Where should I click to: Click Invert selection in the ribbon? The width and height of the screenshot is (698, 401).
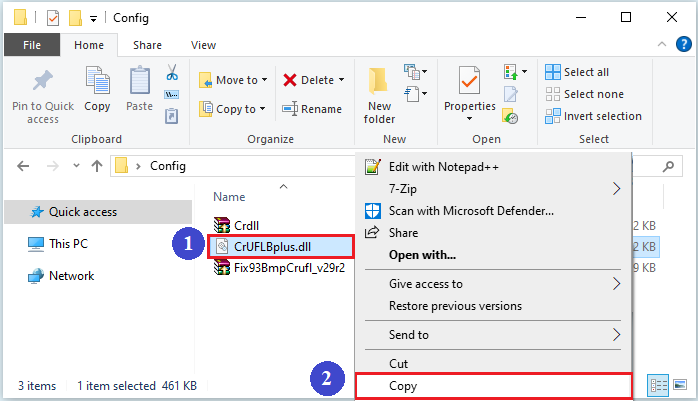593,116
